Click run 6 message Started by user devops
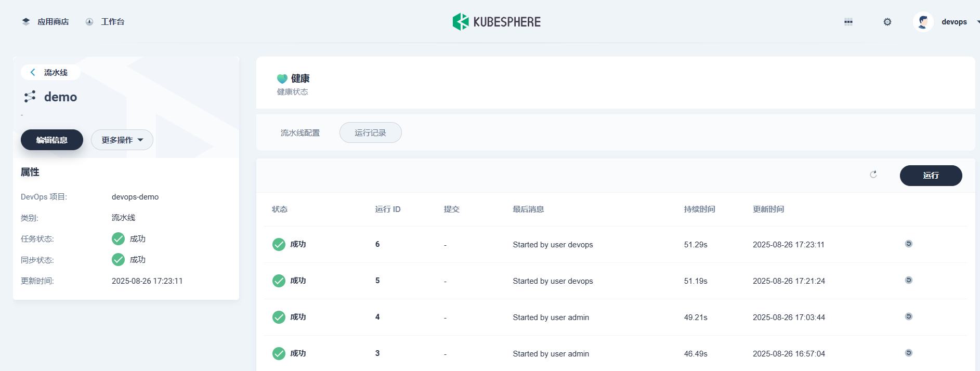Image resolution: width=980 pixels, height=371 pixels. coord(553,245)
